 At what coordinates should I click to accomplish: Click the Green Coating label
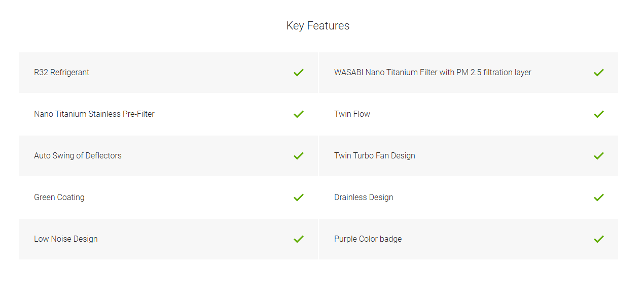(x=59, y=198)
